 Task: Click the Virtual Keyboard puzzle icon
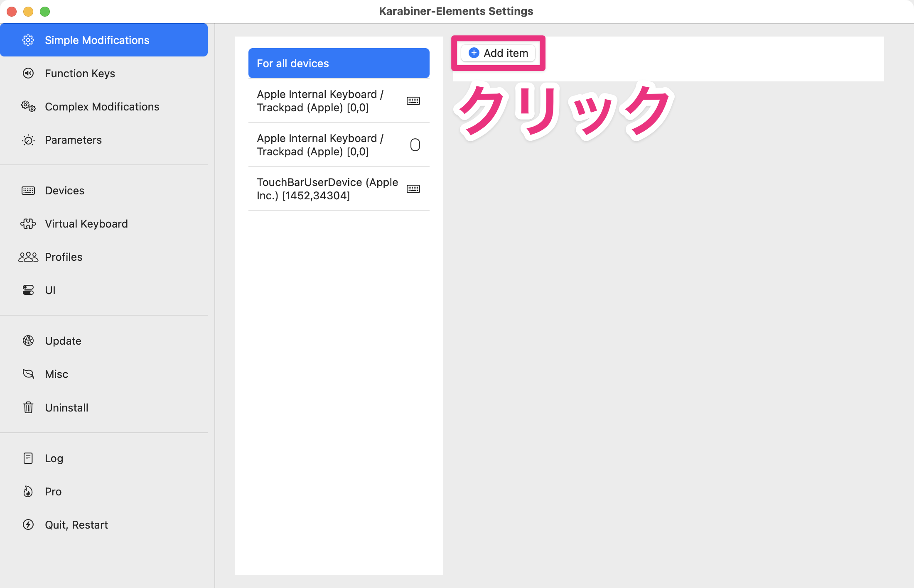28,223
